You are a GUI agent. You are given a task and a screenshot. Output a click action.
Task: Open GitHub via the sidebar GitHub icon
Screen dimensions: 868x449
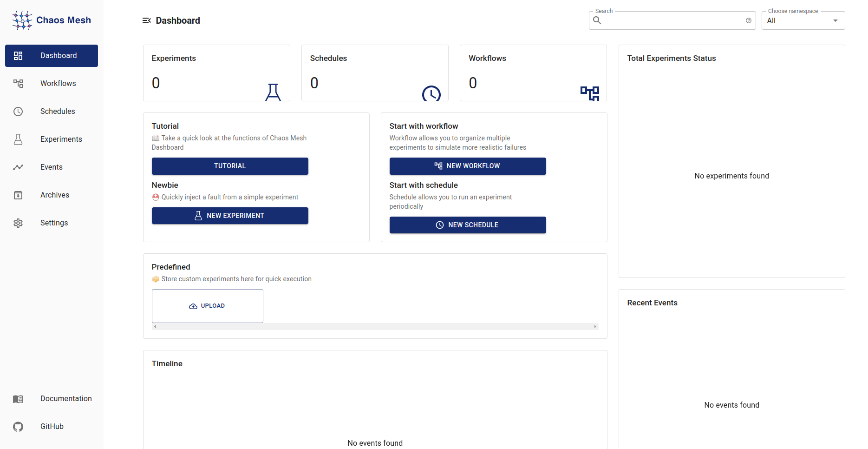(18, 427)
